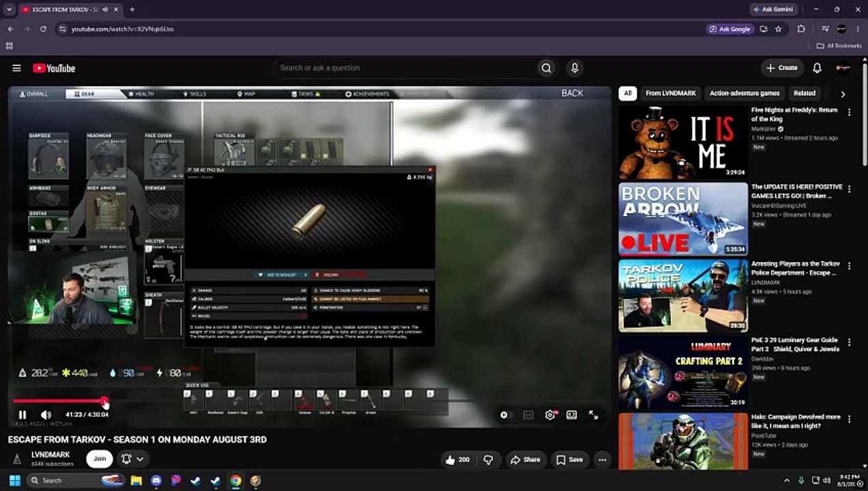
Task: Open options for Broken Arrow video
Action: click(850, 190)
